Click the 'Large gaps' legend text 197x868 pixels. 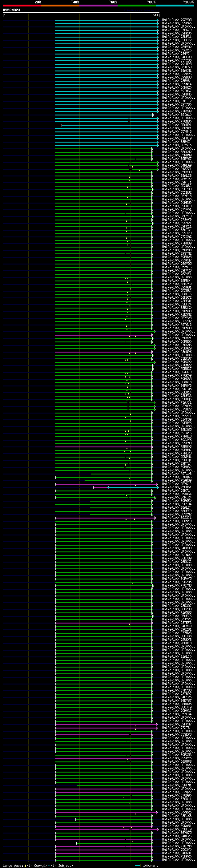[13, 865]
